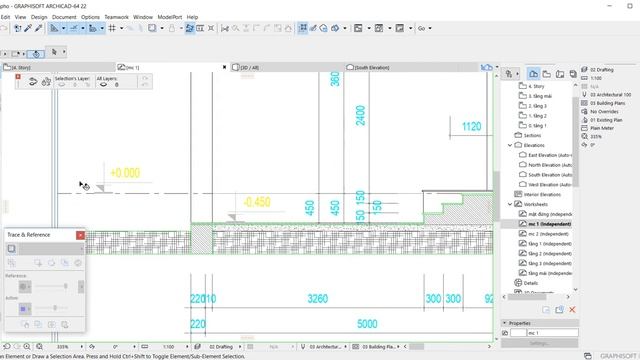Screen dimensions: 640x360
Task: Open the Design menu
Action: coord(39,17)
